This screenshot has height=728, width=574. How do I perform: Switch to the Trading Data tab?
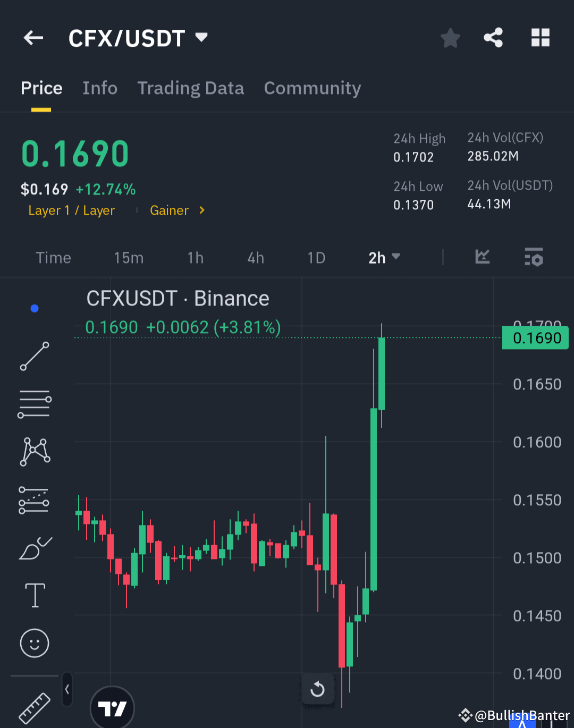coord(190,88)
